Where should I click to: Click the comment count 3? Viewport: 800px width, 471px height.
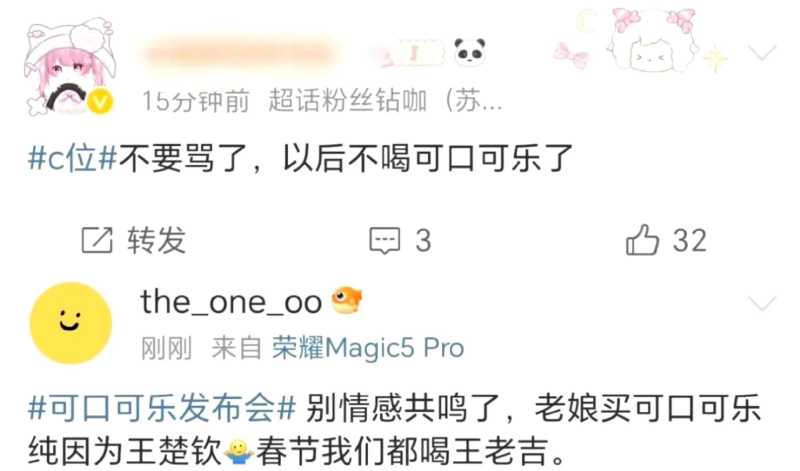point(423,240)
